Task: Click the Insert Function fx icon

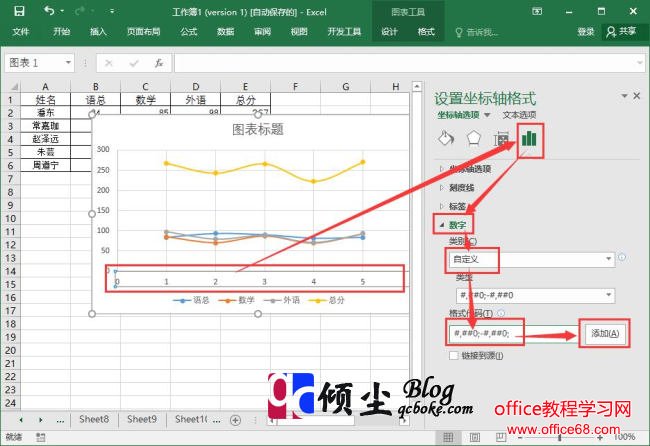Action: [159, 63]
